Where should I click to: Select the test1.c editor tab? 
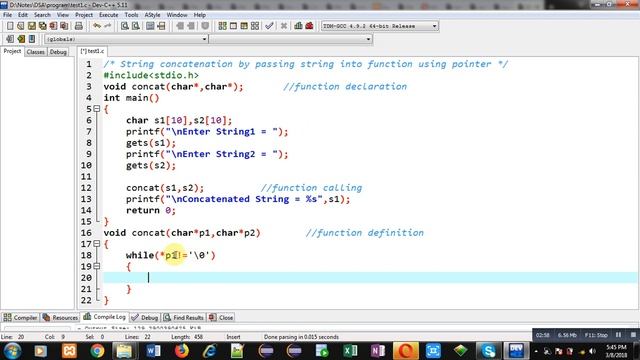point(92,51)
